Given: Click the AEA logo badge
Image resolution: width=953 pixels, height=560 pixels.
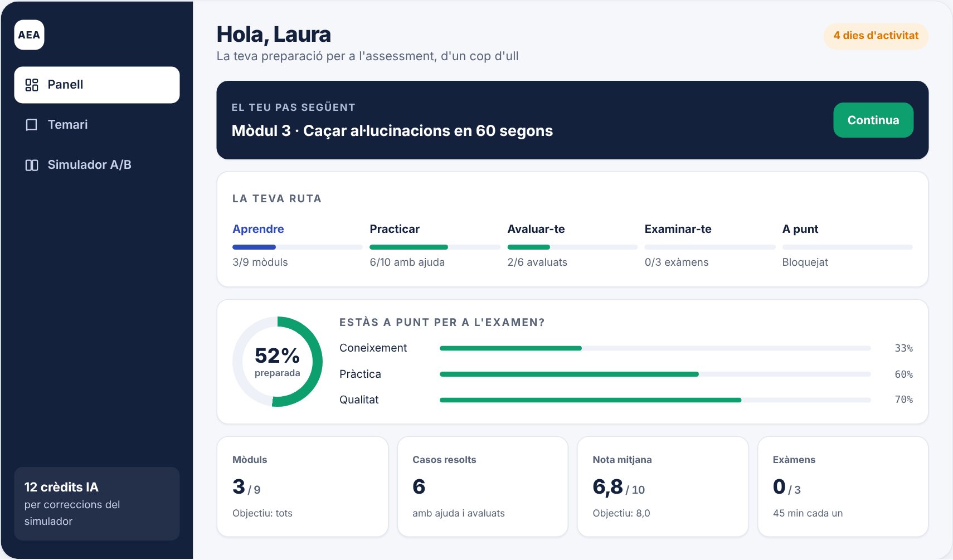Looking at the screenshot, I should (x=29, y=35).
